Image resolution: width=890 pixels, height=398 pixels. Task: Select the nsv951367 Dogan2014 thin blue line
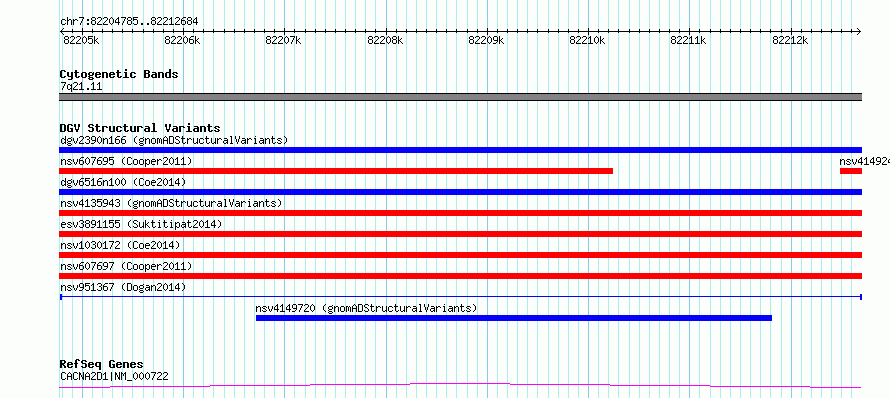coord(460,297)
